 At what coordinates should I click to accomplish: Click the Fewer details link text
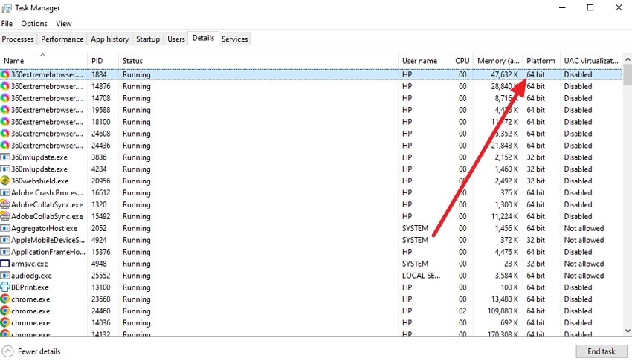(x=39, y=351)
